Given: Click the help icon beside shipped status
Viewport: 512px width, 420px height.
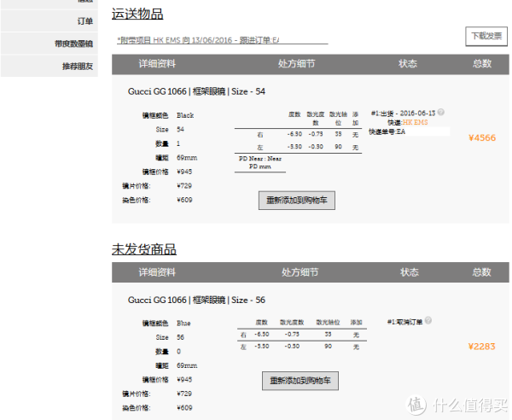Looking at the screenshot, I should coord(441,112).
